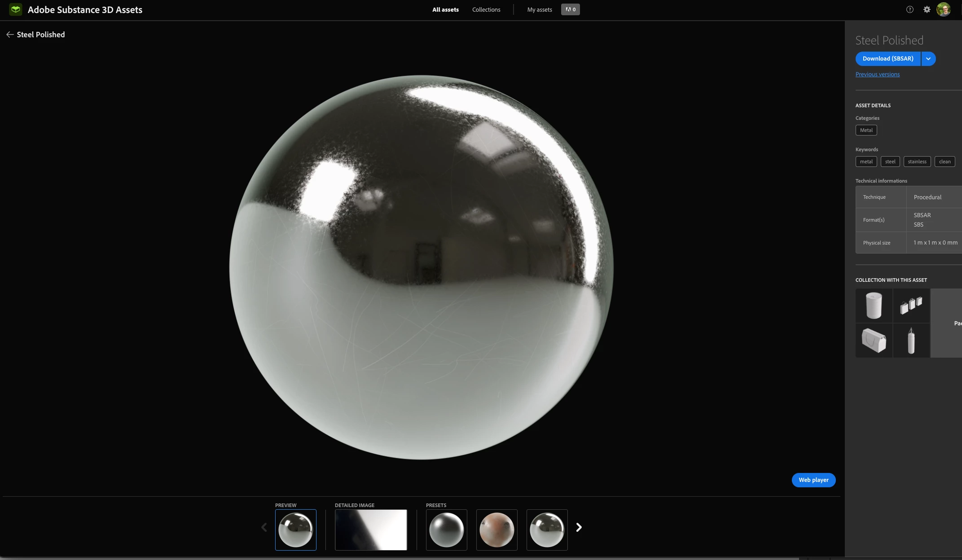Image resolution: width=962 pixels, height=560 pixels.
Task: Open the help question mark icon
Action: click(x=909, y=9)
